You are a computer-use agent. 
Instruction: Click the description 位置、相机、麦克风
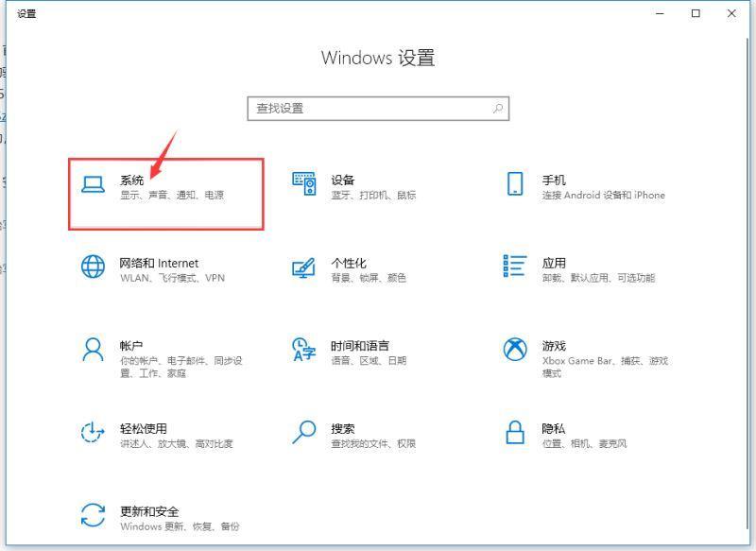585,443
